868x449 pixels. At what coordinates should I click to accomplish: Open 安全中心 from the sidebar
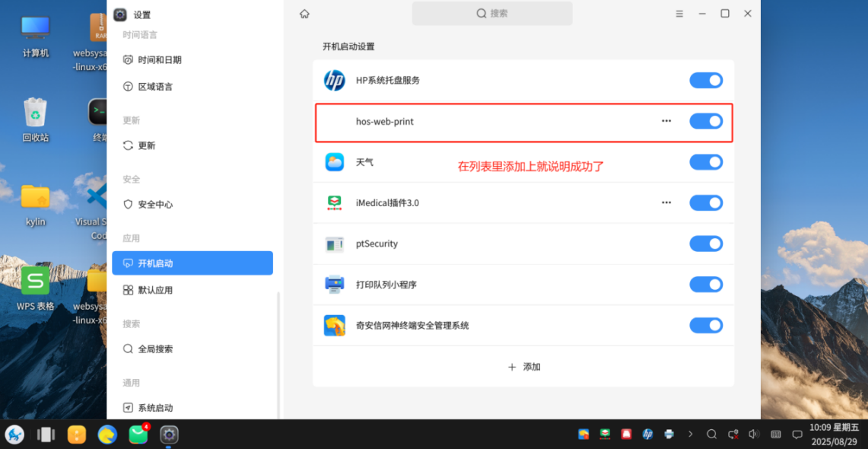point(192,204)
